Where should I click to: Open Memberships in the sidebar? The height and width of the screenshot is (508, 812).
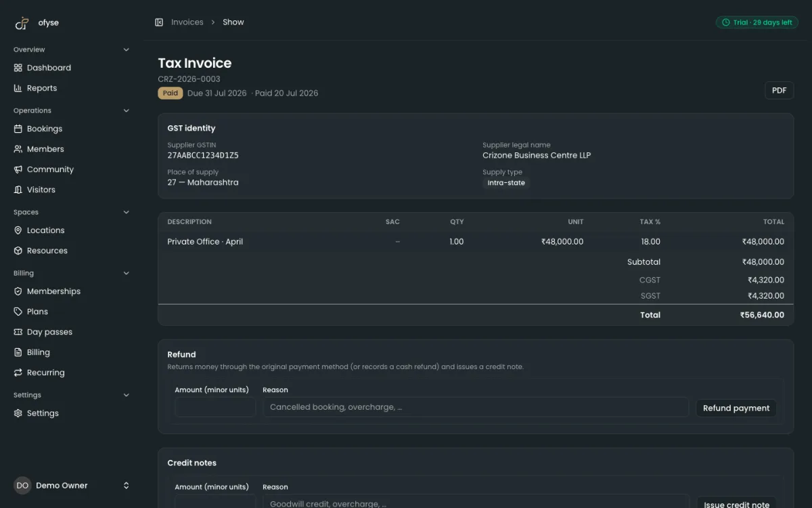click(x=71, y=291)
